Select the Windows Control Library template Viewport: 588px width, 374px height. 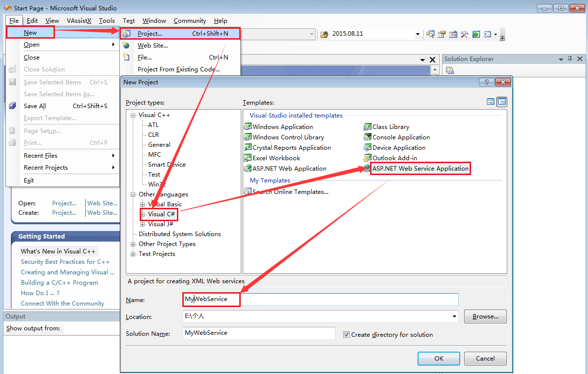(x=284, y=137)
